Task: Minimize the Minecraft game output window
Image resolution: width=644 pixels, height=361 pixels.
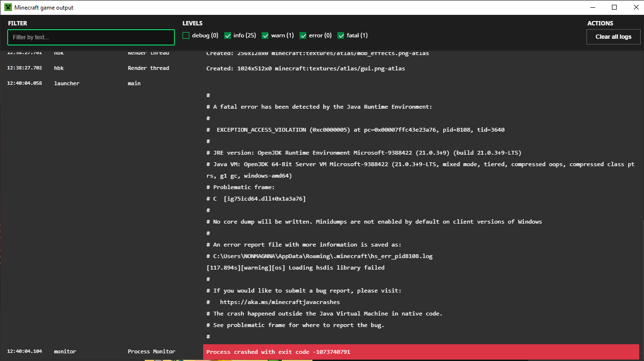Action: click(592, 7)
